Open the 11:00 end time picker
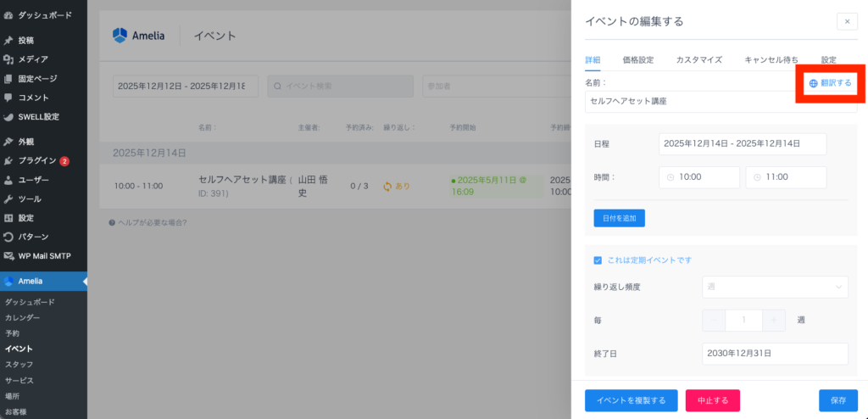The height and width of the screenshot is (419, 868). coord(786,177)
